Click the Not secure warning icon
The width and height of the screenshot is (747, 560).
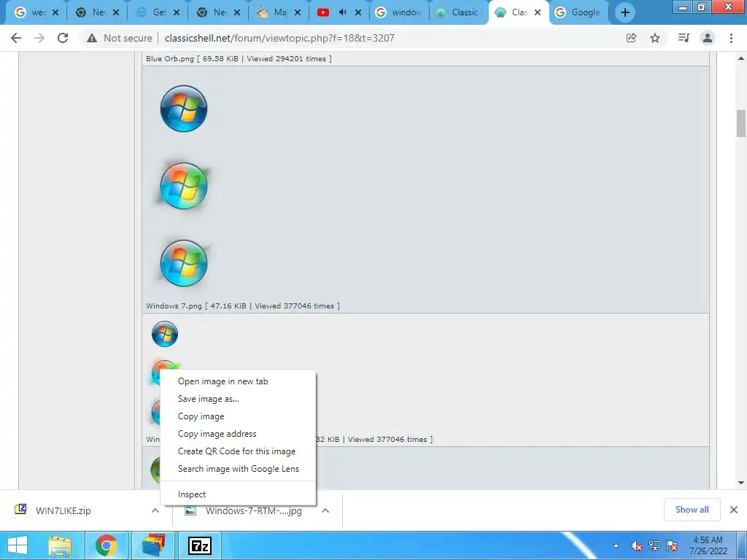click(92, 38)
